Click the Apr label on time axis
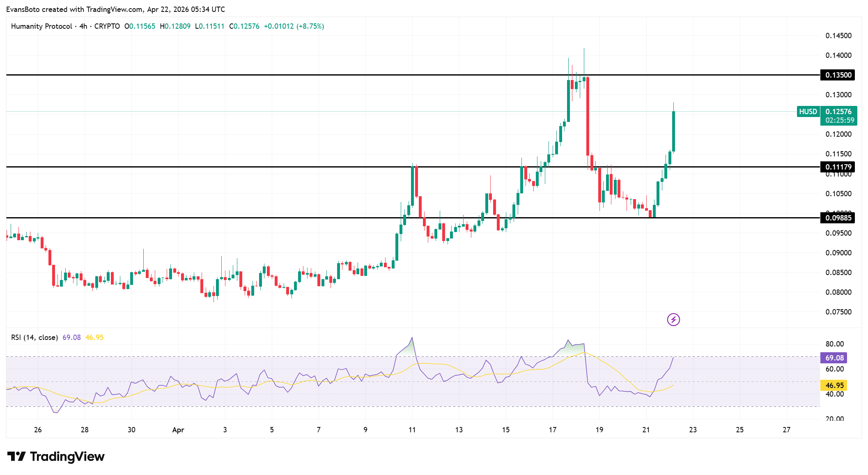The image size is (868, 475). (x=178, y=430)
